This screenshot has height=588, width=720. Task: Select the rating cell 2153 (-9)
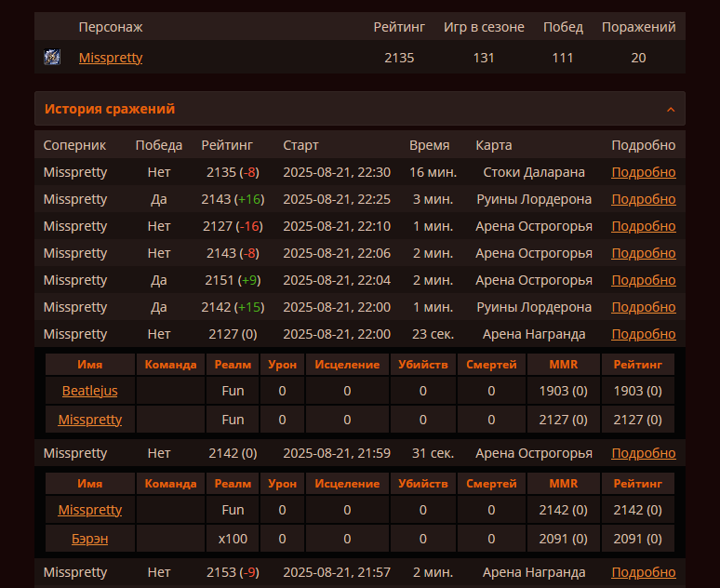pos(233,572)
